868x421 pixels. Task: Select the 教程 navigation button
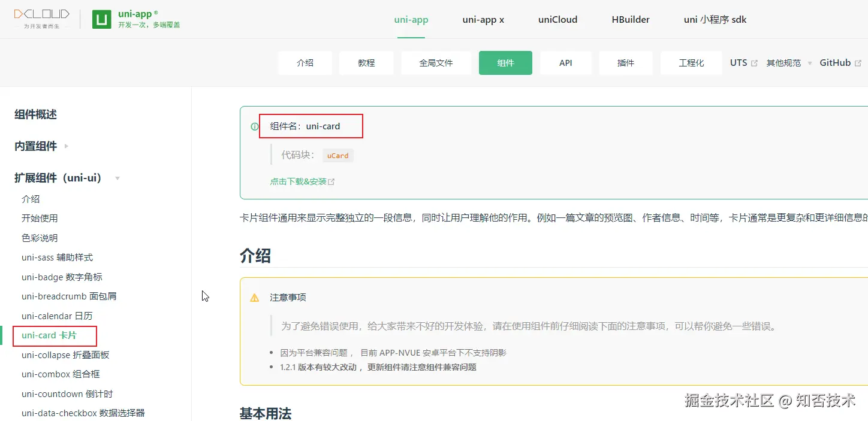366,63
